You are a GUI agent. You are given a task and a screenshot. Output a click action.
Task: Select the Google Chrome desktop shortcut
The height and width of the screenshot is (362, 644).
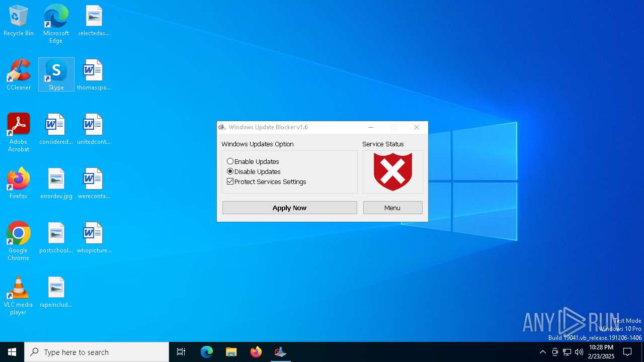pyautogui.click(x=19, y=241)
